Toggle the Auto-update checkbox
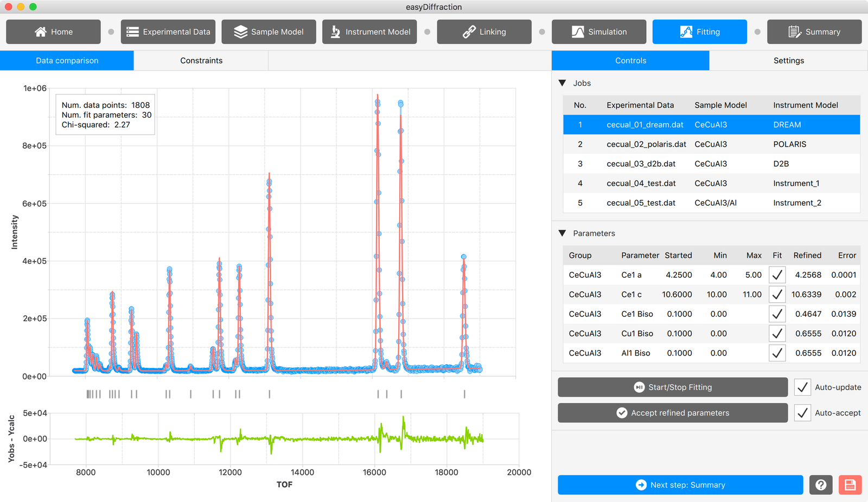This screenshot has width=868, height=502. (802, 387)
